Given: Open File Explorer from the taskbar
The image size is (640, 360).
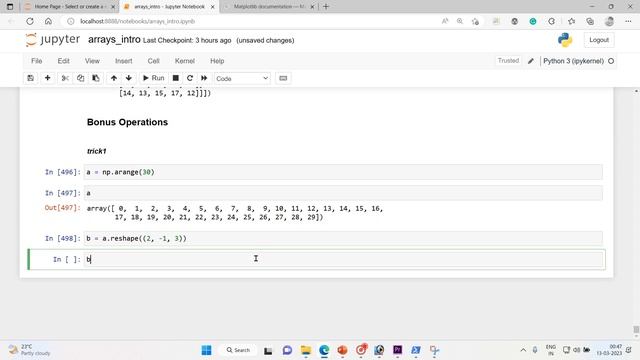Looking at the screenshot, I should pos(306,350).
